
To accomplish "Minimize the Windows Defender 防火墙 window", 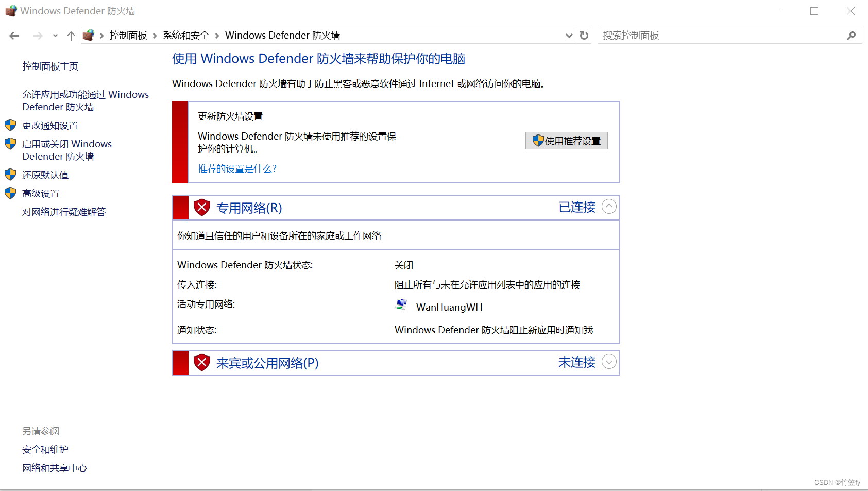I will tap(778, 11).
